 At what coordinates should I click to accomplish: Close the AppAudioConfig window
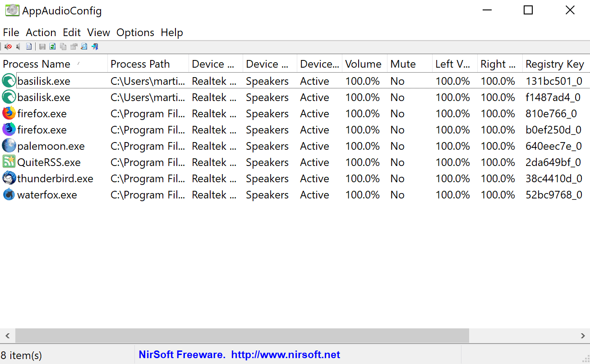point(570,10)
